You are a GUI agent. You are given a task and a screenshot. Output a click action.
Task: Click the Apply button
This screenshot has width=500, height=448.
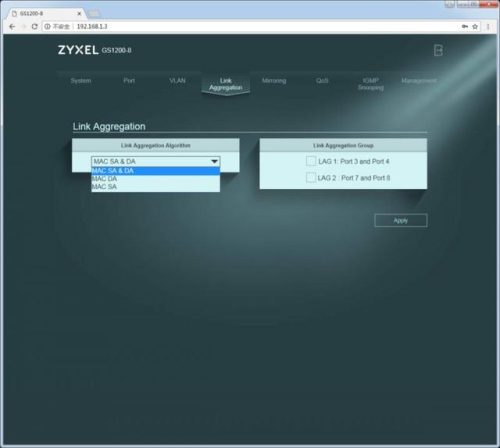click(401, 220)
